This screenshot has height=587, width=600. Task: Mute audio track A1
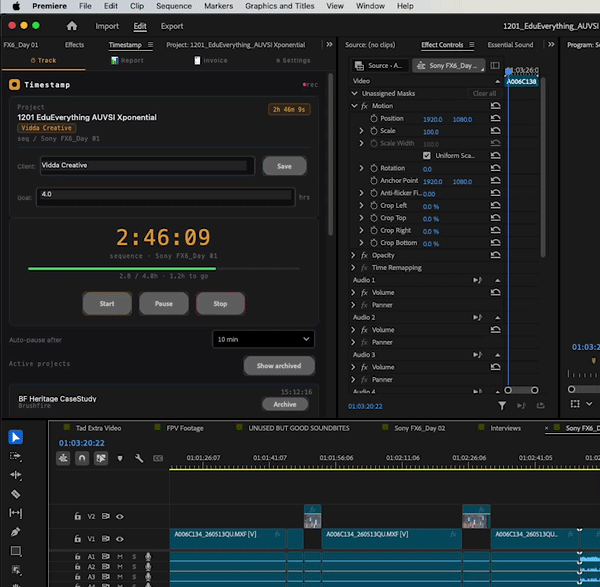pyautogui.click(x=120, y=556)
